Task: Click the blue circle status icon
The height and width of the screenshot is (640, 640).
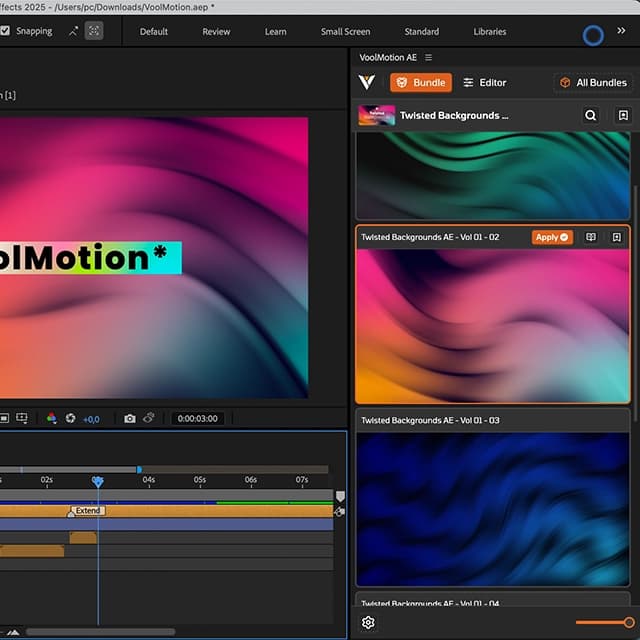Action: coord(593,36)
